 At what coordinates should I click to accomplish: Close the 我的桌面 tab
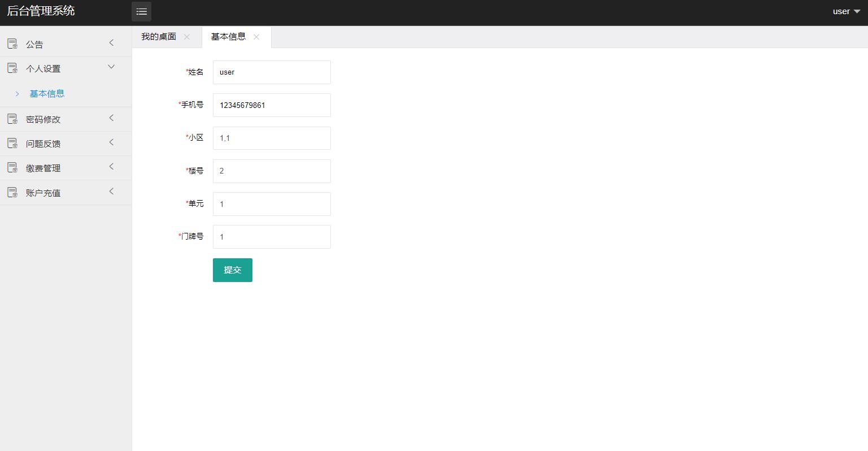point(186,37)
